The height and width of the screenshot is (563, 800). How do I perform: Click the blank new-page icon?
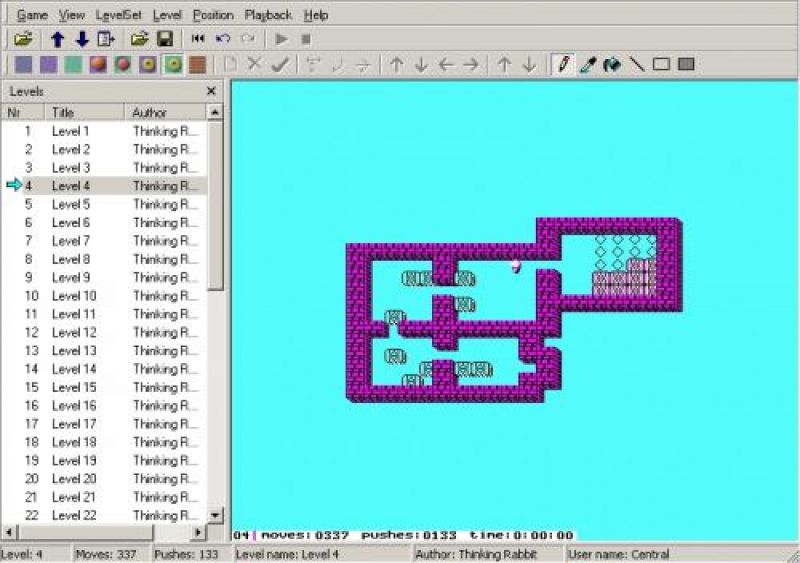tap(230, 65)
